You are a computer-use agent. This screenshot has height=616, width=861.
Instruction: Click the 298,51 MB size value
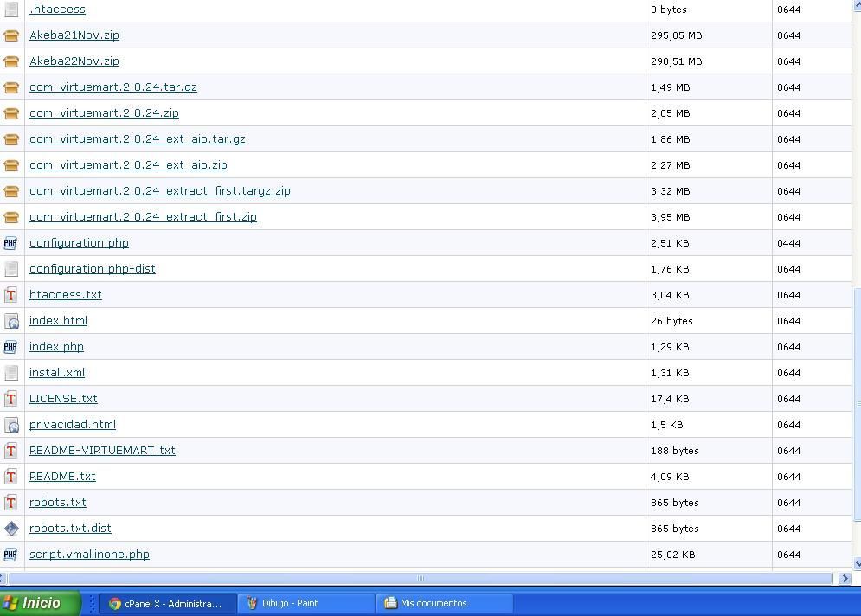click(676, 61)
